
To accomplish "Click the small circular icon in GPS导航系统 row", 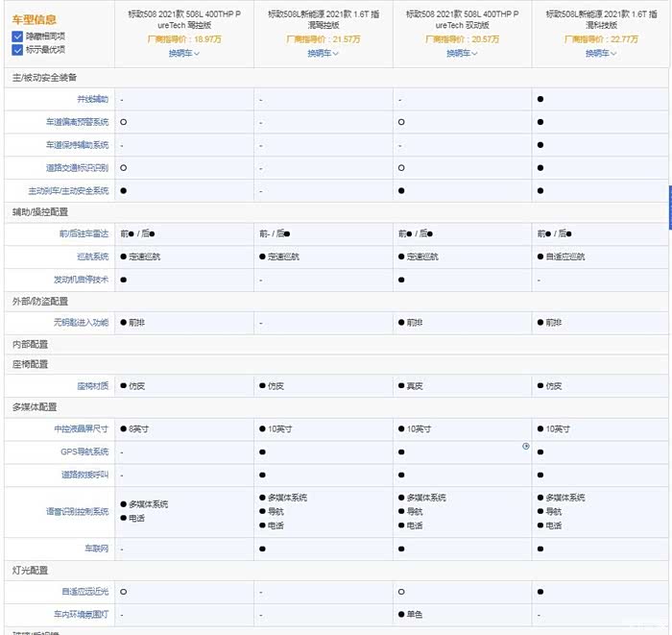I will pos(526,447).
